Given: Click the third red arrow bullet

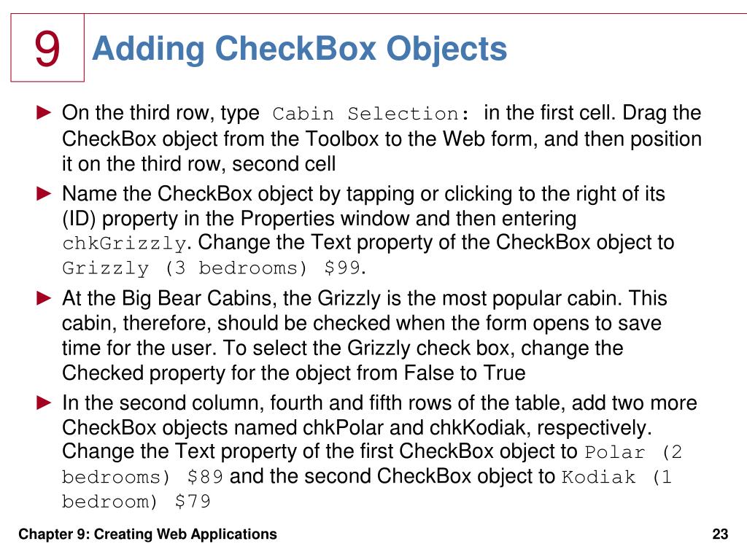Looking at the screenshot, I should (44, 298).
